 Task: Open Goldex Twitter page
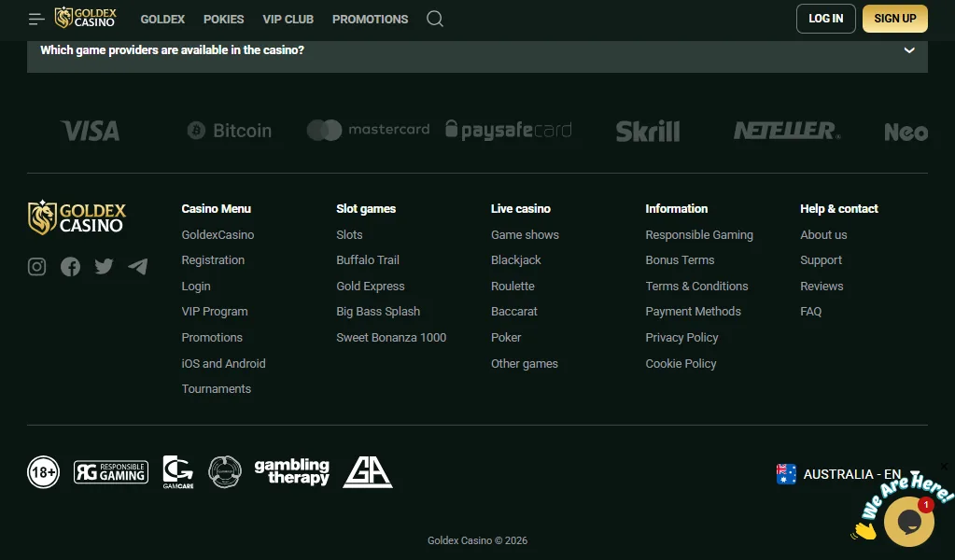click(x=105, y=267)
